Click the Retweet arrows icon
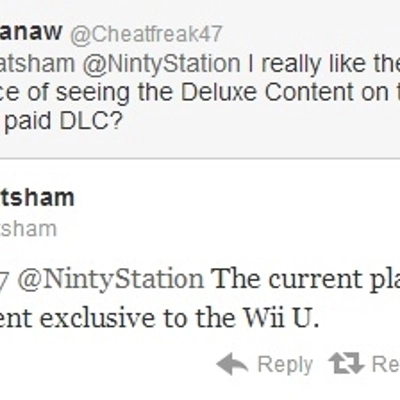 click(x=346, y=363)
